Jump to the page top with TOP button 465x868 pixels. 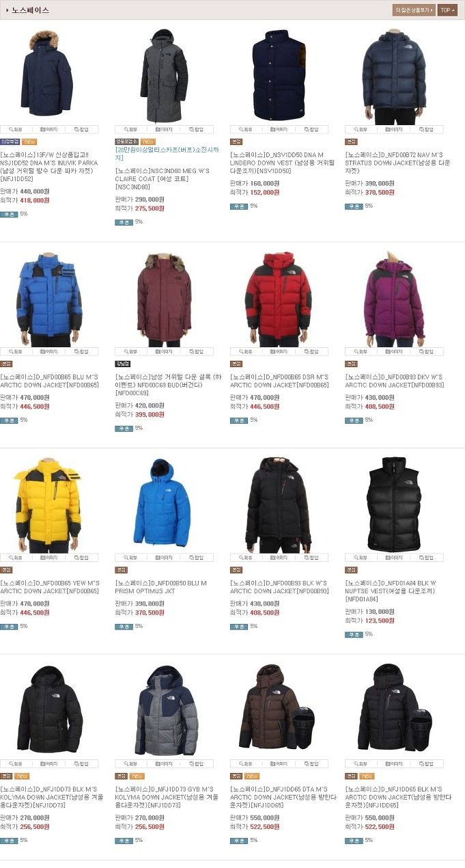click(448, 10)
